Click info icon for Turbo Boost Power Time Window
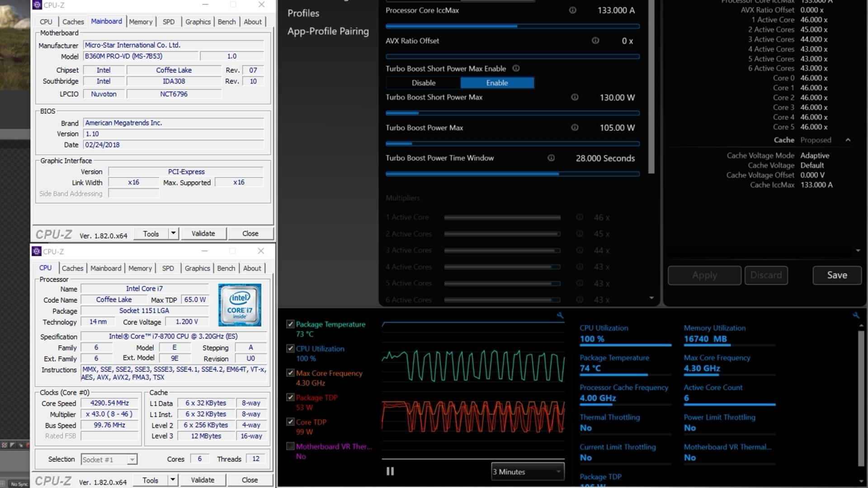868x488 pixels. coord(551,158)
